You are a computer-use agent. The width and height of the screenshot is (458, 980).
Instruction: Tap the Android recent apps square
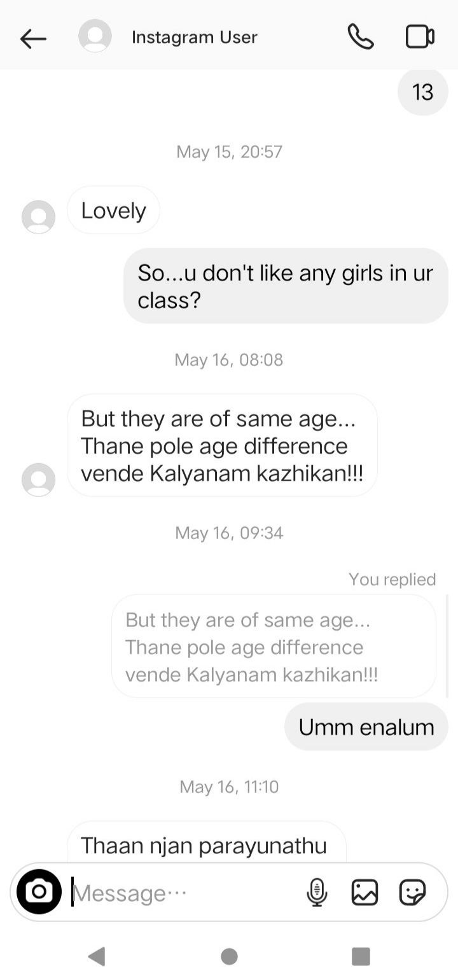click(361, 956)
